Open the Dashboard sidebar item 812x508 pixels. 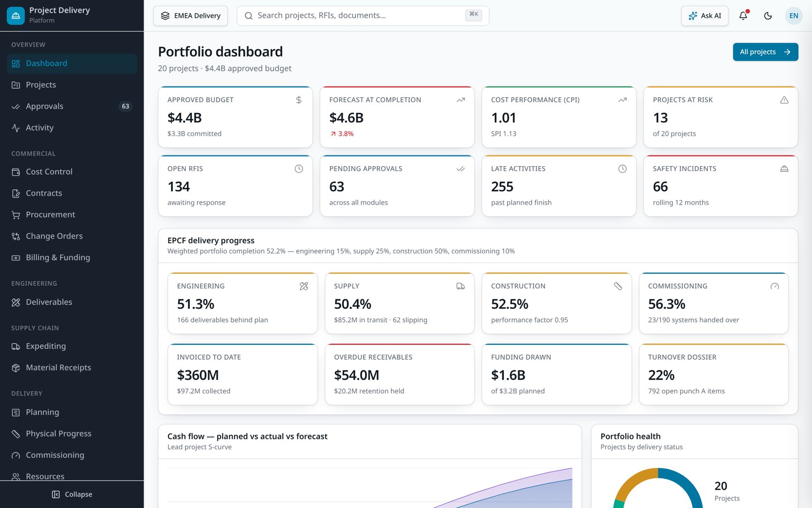(72, 63)
